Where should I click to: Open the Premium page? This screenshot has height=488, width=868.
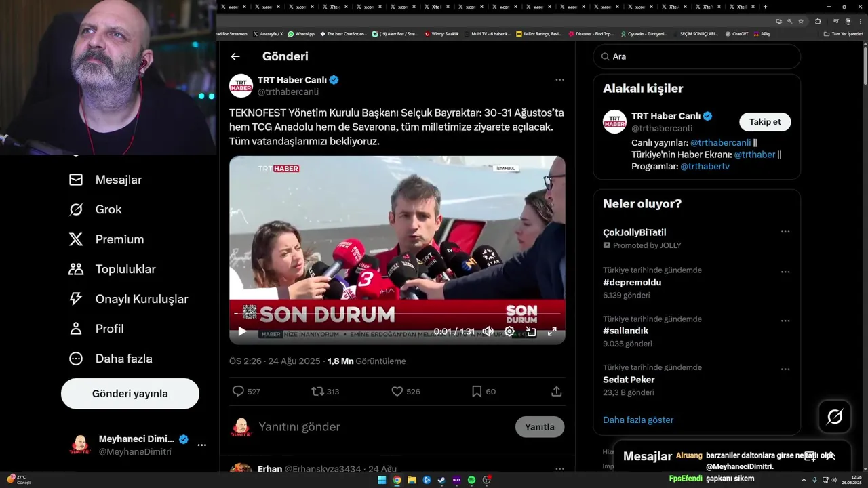(106, 239)
